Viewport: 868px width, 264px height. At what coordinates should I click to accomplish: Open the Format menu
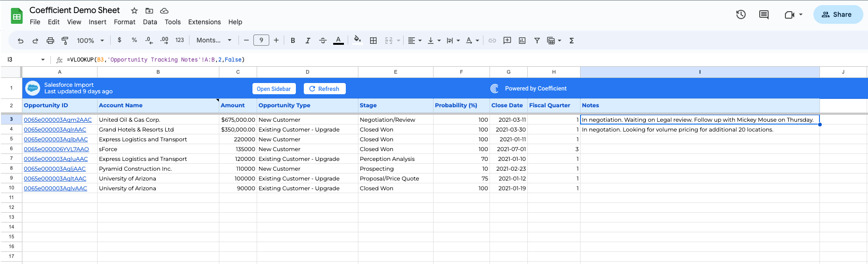click(125, 22)
